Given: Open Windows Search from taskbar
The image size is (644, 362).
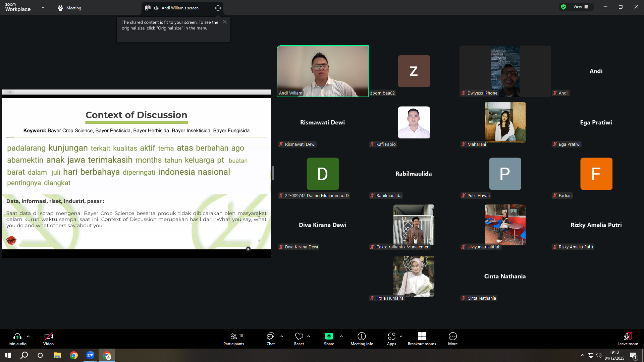Looking at the screenshot, I should (24, 355).
